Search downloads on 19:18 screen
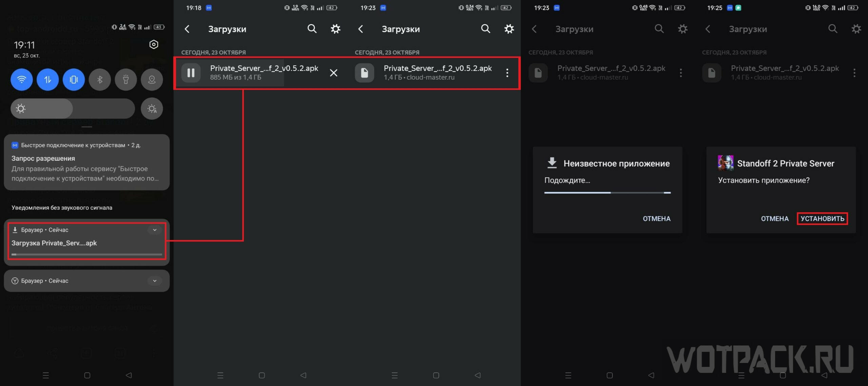868x386 pixels. coord(312,29)
